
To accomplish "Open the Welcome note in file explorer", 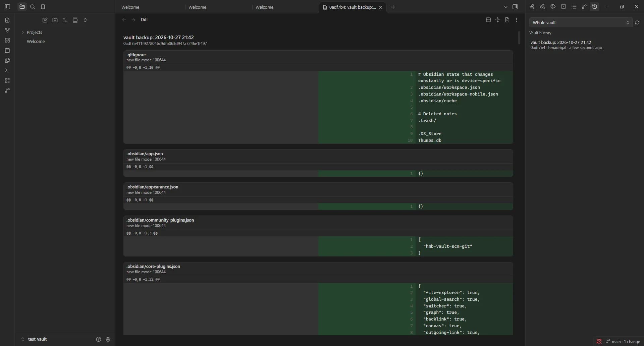I will pyautogui.click(x=36, y=41).
